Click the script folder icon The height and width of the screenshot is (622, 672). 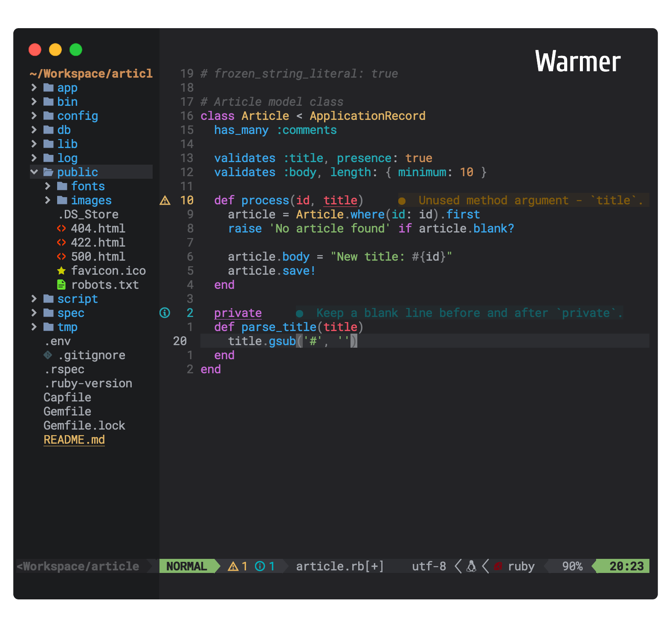[x=49, y=299]
